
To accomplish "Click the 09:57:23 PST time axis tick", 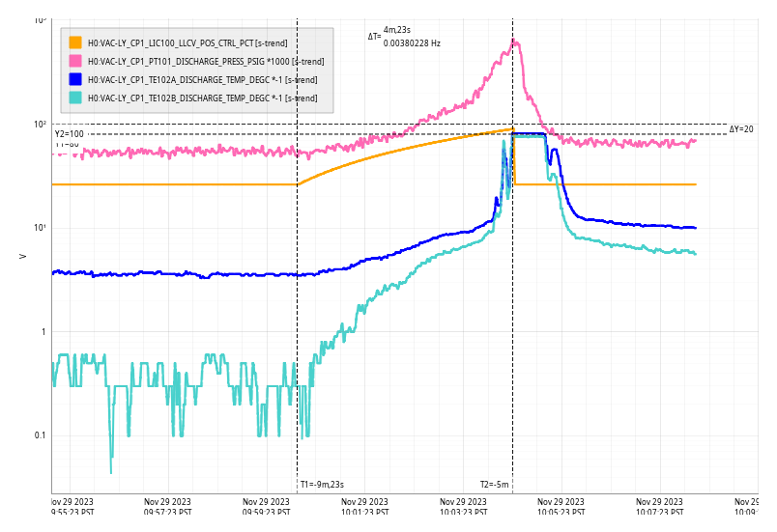I will coord(168,508).
